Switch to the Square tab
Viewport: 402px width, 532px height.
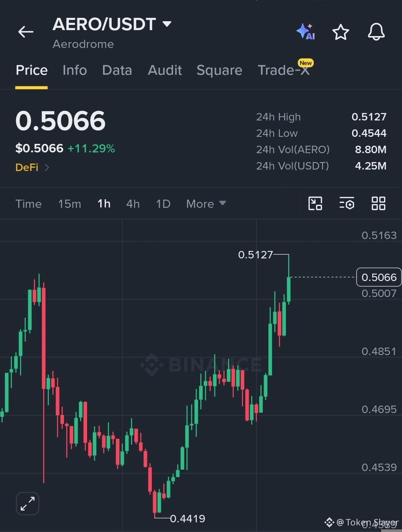point(219,70)
